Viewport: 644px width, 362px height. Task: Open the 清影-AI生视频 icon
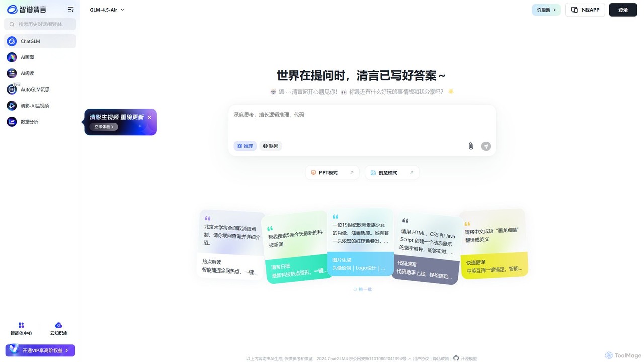(12, 106)
